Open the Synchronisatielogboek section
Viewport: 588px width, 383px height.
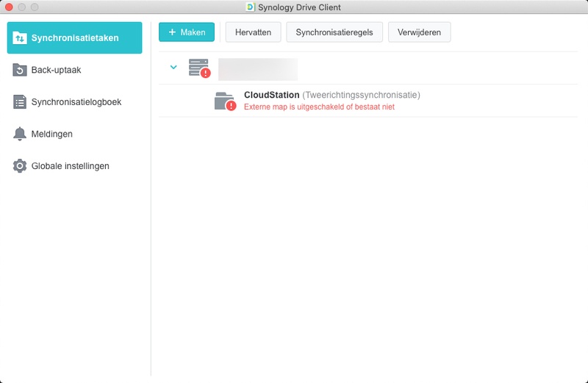pyautogui.click(x=75, y=102)
